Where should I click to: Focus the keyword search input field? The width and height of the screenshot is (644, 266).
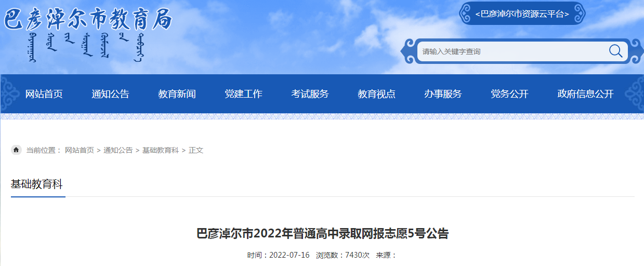(512, 51)
